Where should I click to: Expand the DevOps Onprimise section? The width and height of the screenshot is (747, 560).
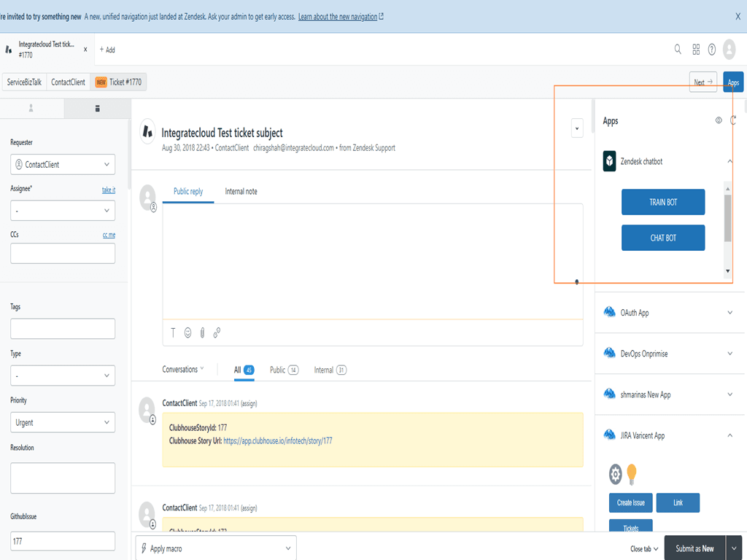click(729, 354)
